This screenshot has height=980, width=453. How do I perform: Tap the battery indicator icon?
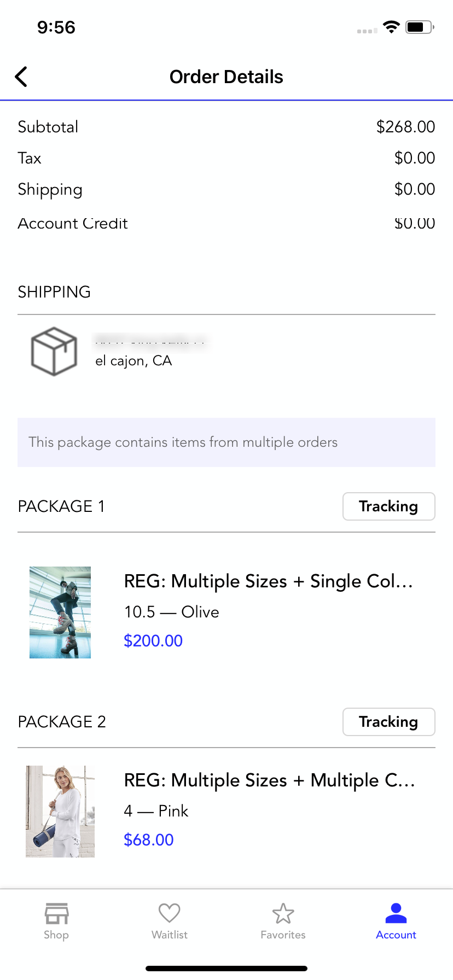(420, 27)
